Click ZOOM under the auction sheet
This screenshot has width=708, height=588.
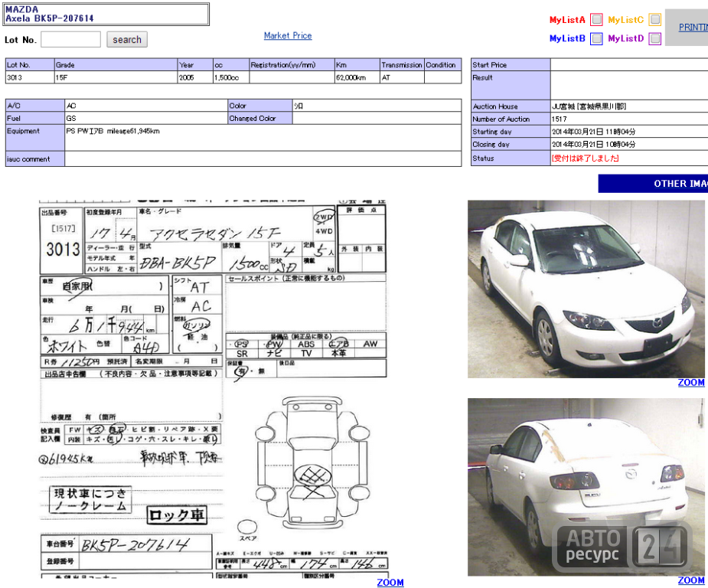point(390,583)
